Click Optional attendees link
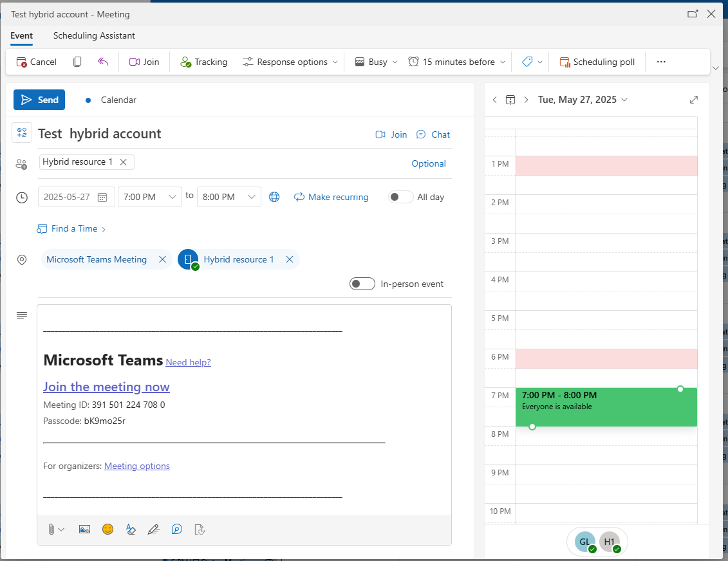The image size is (728, 561). pyautogui.click(x=429, y=164)
